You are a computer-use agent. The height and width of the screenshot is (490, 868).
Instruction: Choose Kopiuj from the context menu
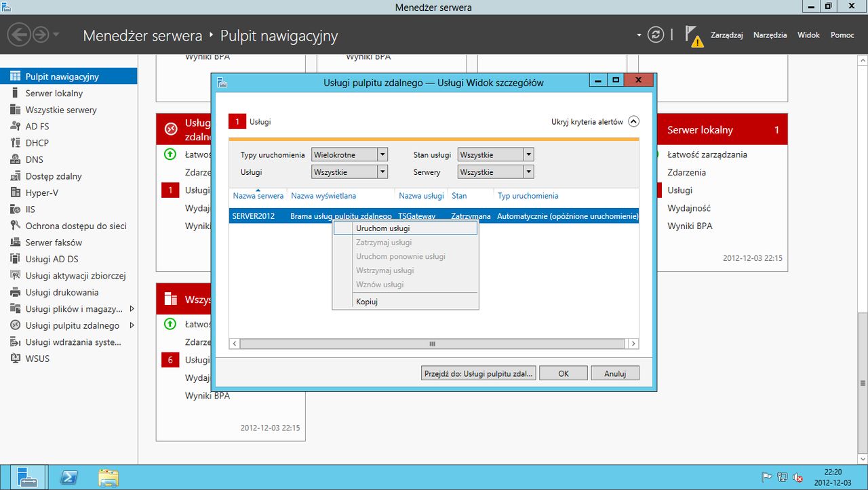pyautogui.click(x=405, y=302)
